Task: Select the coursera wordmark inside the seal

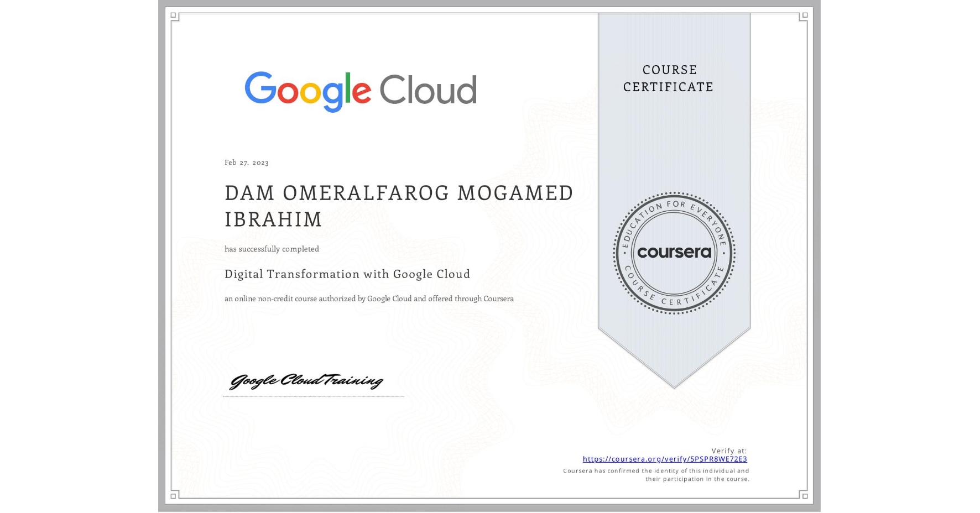Action: 674,253
